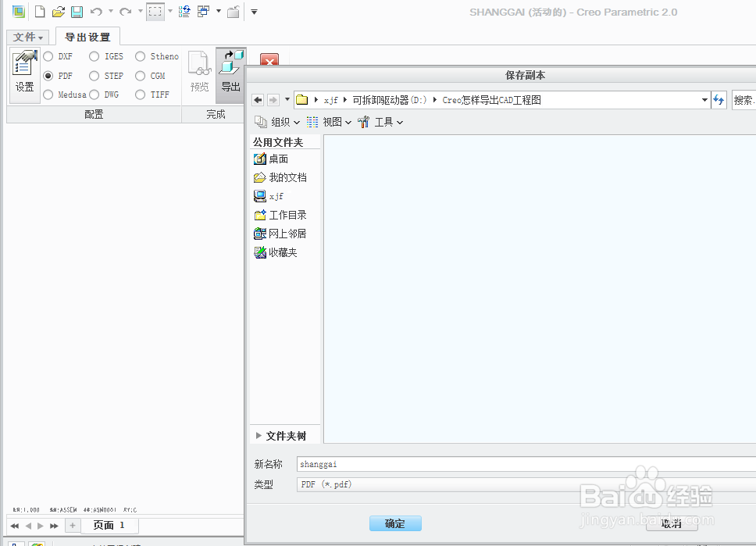Open the quick access toolbar customize arrow
This screenshot has height=546, width=756.
click(254, 12)
